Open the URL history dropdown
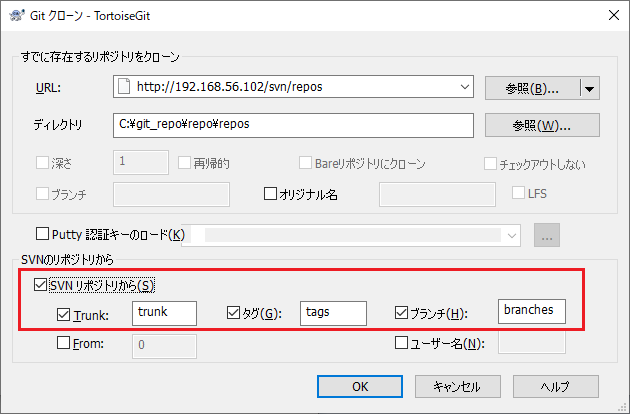The height and width of the screenshot is (414, 630). tap(465, 87)
